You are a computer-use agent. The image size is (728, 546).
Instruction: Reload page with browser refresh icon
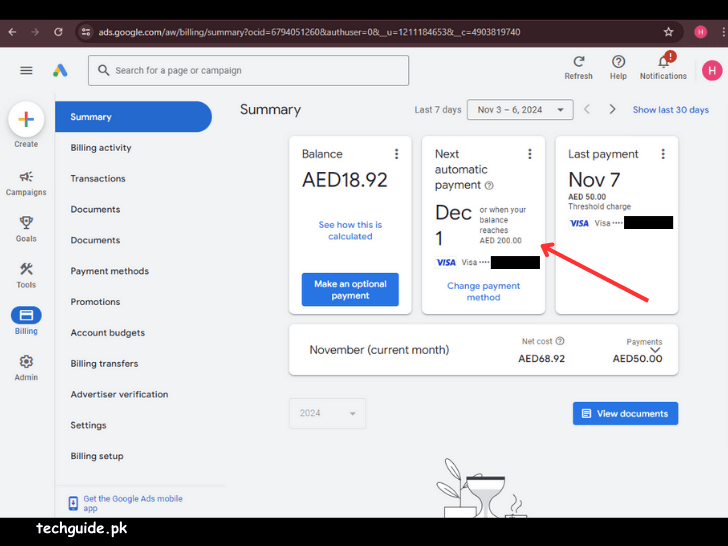pyautogui.click(x=58, y=32)
